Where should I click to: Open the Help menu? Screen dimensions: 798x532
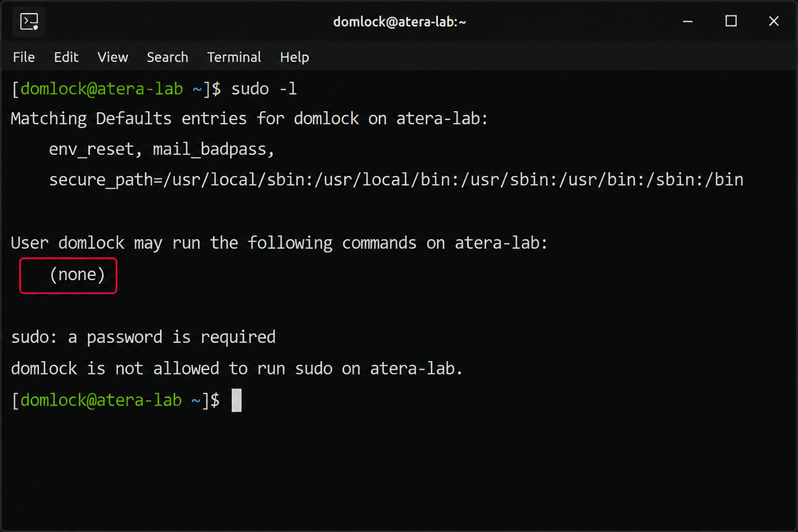[295, 57]
